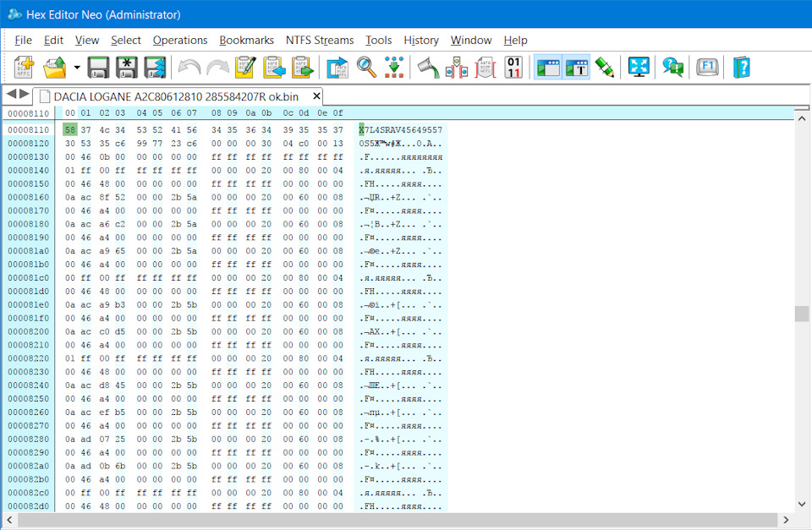Open the blue help book icon
Viewport: 812px width, 530px height.
(x=742, y=68)
